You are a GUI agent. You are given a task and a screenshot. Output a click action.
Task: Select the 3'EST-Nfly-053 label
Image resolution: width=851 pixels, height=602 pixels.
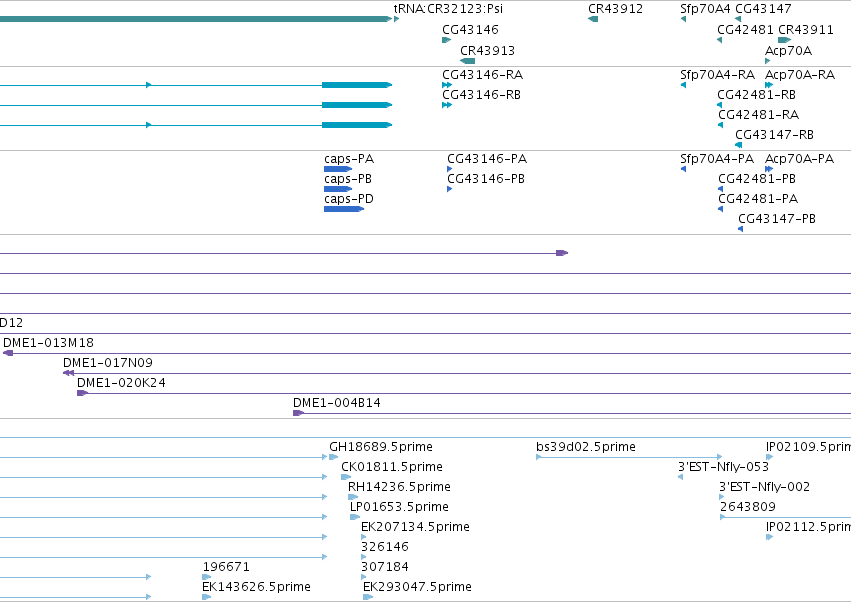723,467
